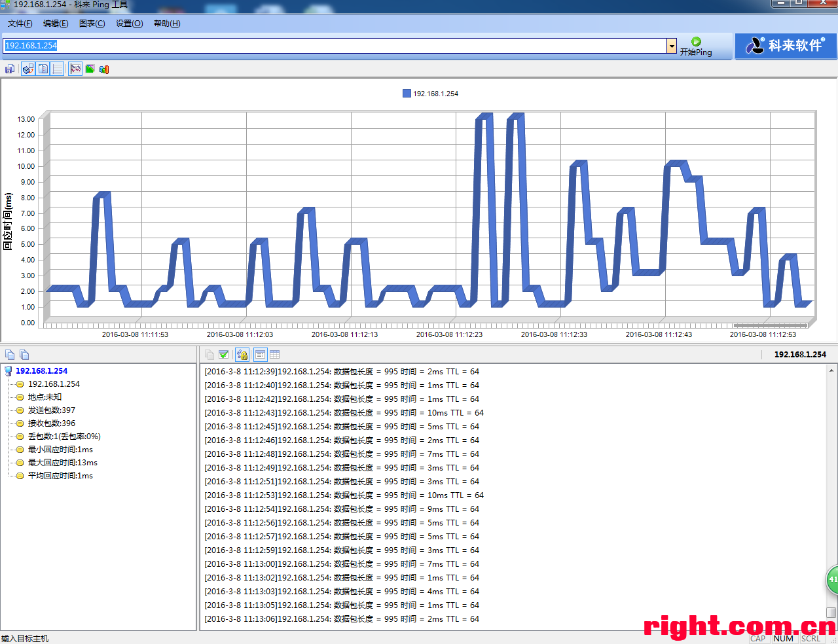Viewport: 838px width, 644px height.
Task: Click the chart horizontal scroll thumb under axis
Action: click(x=770, y=325)
